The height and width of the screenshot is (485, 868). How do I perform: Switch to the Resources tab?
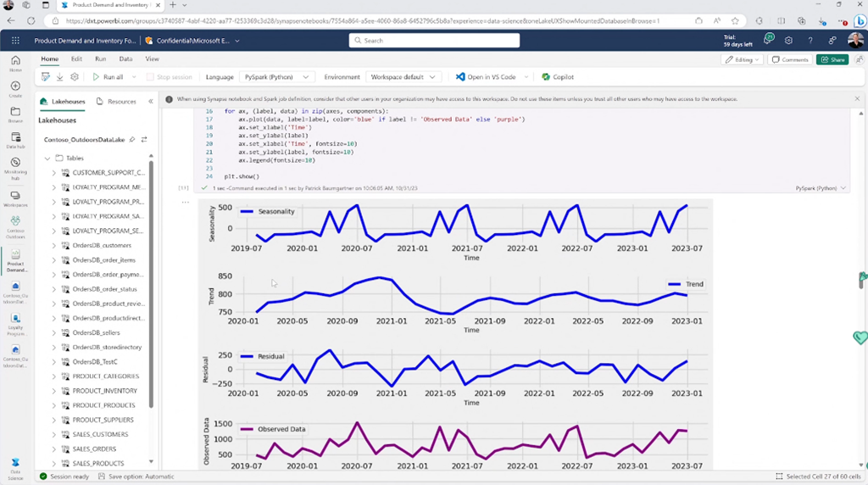(116, 101)
